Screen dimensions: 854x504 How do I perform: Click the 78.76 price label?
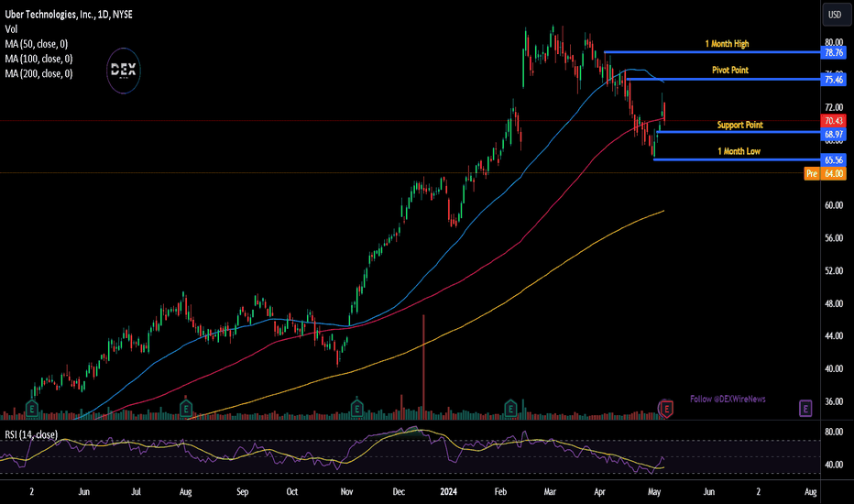click(834, 53)
